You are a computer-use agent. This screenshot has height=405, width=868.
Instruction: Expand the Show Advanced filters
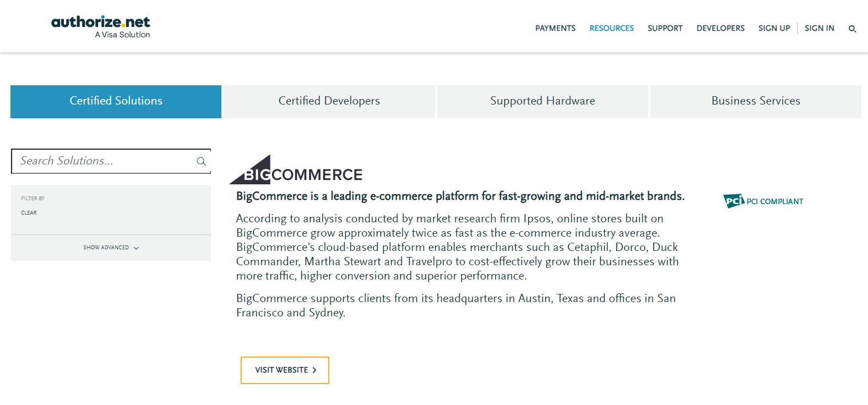[111, 248]
